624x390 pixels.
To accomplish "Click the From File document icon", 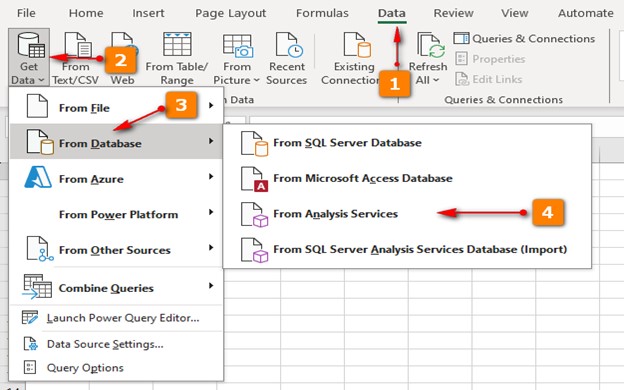I will click(x=37, y=106).
